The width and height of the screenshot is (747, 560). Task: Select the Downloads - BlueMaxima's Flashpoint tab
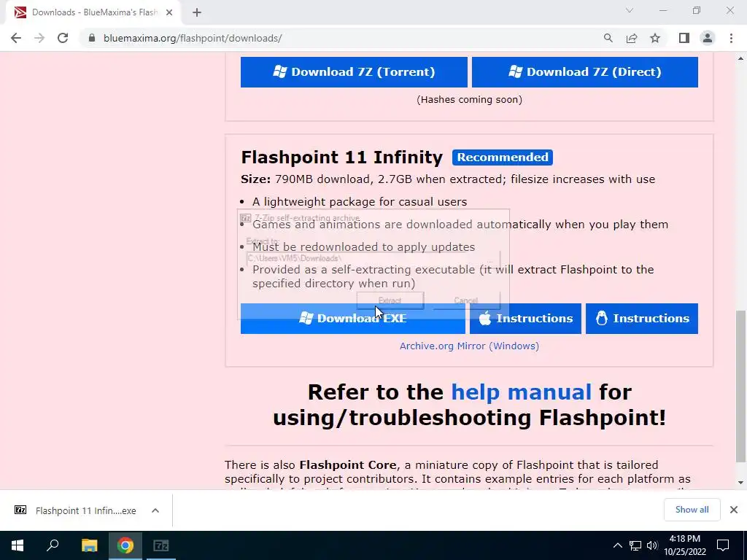(x=93, y=12)
